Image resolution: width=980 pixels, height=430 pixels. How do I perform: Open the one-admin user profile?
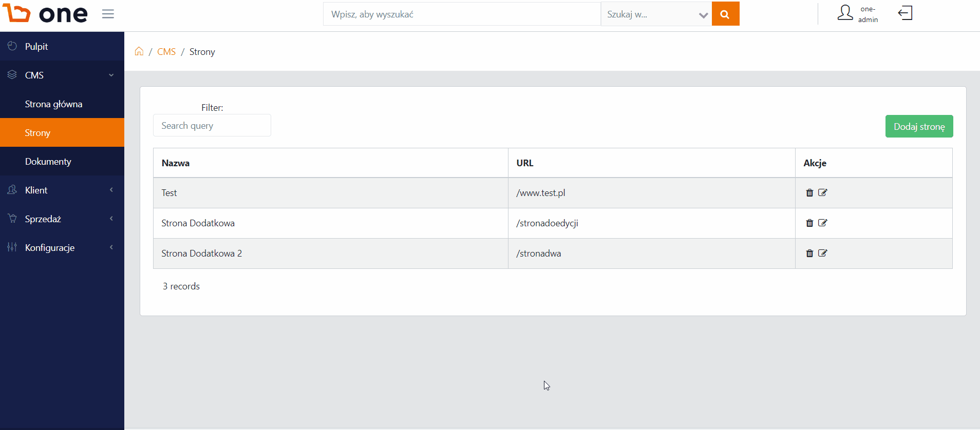coord(858,14)
